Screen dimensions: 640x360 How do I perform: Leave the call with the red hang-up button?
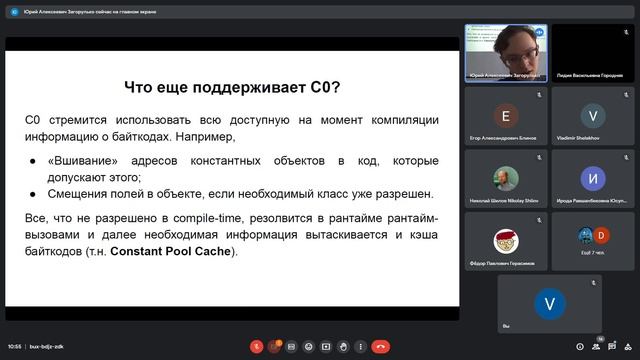(380, 347)
